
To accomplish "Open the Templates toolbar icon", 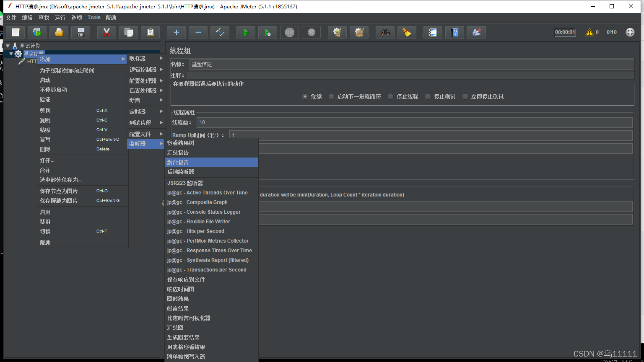I will tap(37, 32).
